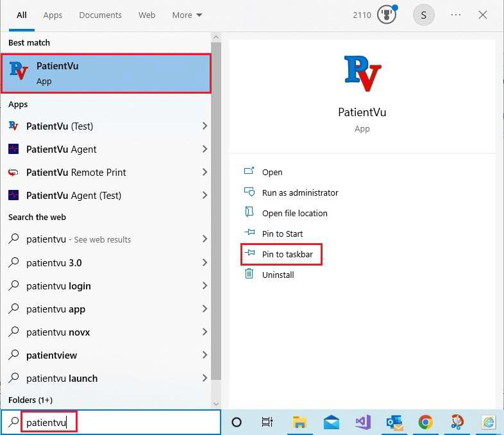Choose Open file location
The height and width of the screenshot is (435, 504).
[x=295, y=213]
